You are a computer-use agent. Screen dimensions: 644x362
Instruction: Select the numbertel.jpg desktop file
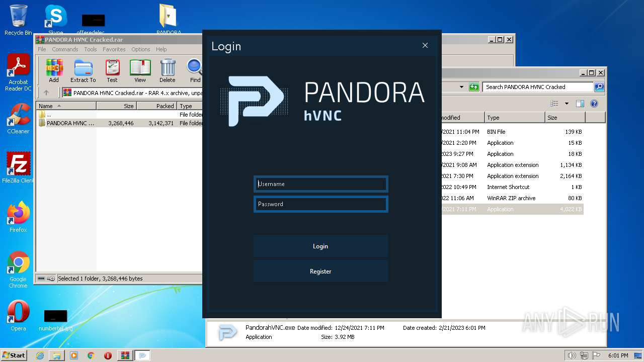(x=55, y=320)
